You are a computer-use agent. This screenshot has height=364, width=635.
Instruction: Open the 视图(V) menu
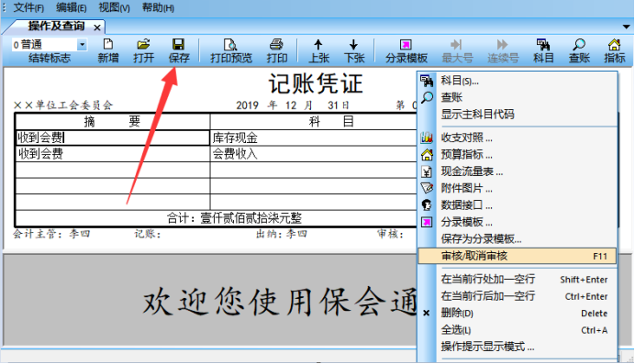click(114, 7)
